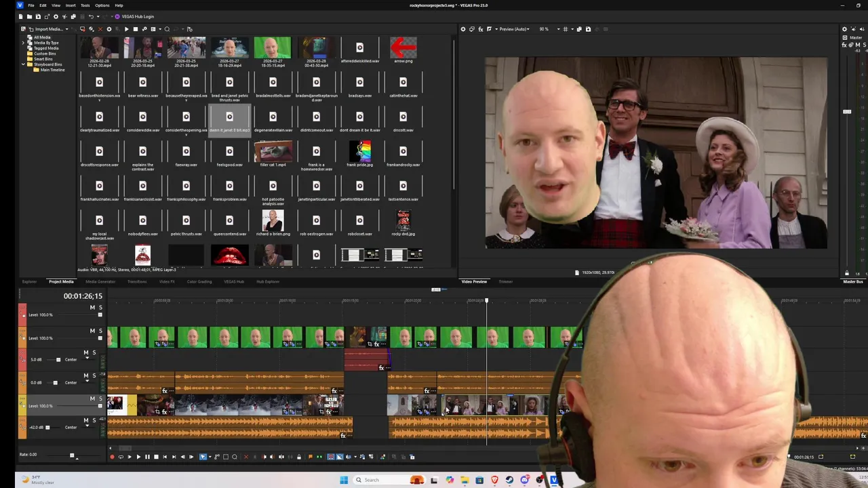Open the Options menu
This screenshot has height=488, width=868.
[102, 5]
